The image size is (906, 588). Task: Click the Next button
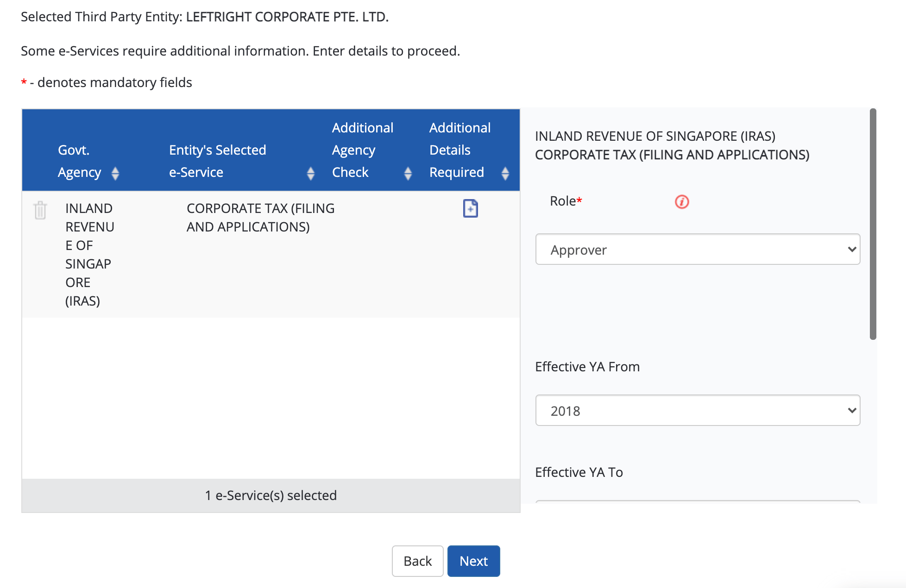click(x=473, y=561)
